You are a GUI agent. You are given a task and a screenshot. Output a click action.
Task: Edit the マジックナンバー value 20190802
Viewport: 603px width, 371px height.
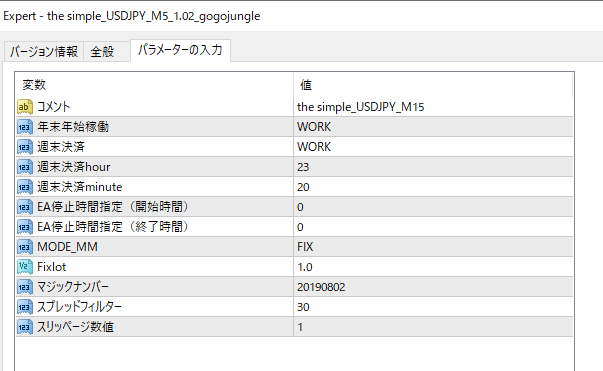(433, 287)
